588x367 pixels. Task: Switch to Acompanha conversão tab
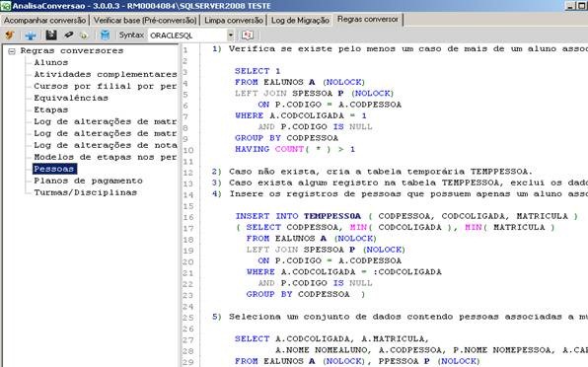tap(44, 21)
